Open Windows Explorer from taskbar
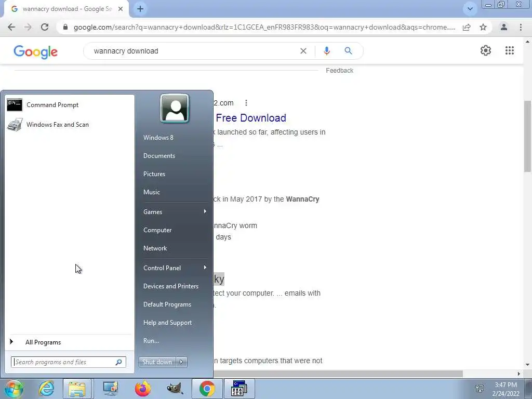Image resolution: width=532 pixels, height=399 pixels. [77, 389]
